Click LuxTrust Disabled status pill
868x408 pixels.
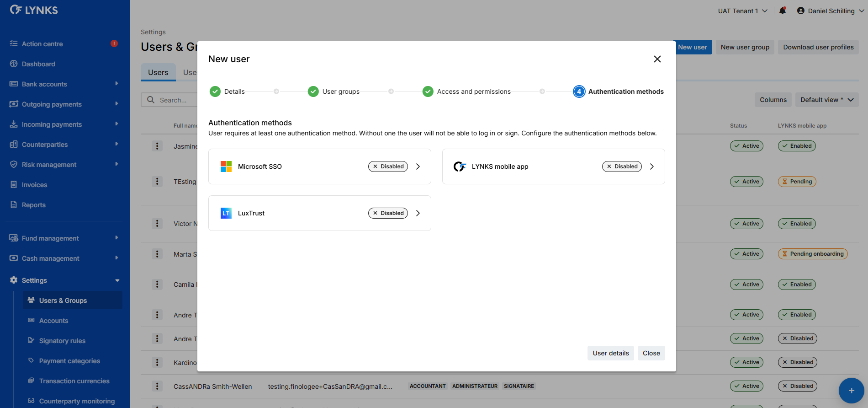click(x=388, y=213)
